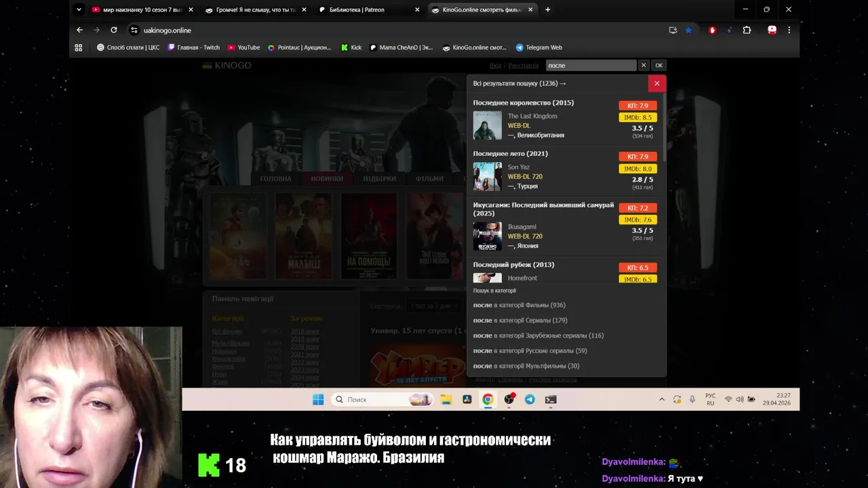Close the KinoGo.online tab

(530, 9)
